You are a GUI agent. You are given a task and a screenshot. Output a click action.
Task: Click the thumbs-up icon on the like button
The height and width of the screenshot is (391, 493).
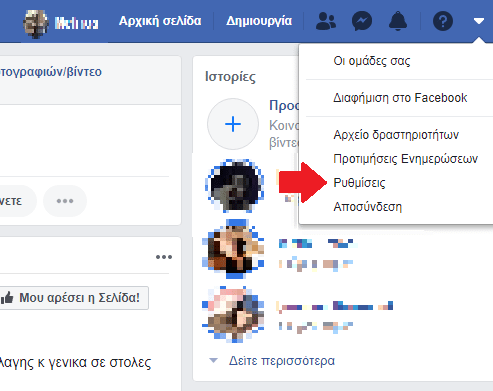(7, 298)
